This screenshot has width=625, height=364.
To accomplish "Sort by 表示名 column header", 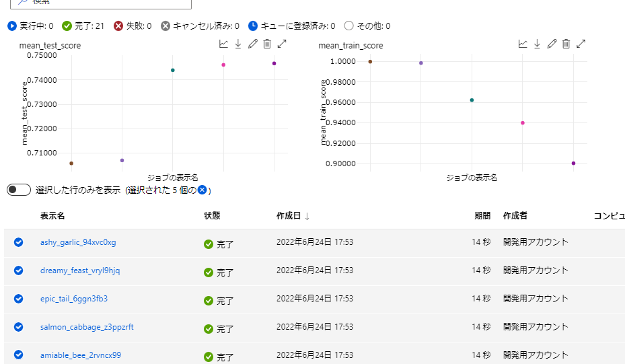I will [x=52, y=216].
